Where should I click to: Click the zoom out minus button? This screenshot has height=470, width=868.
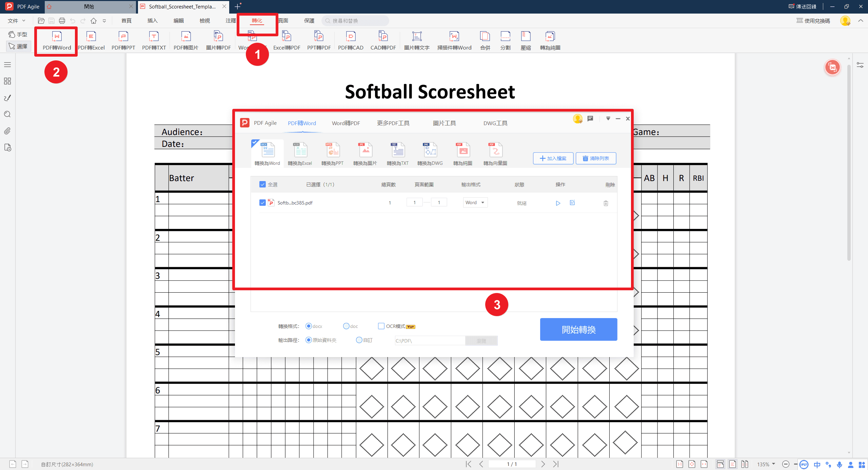point(786,464)
